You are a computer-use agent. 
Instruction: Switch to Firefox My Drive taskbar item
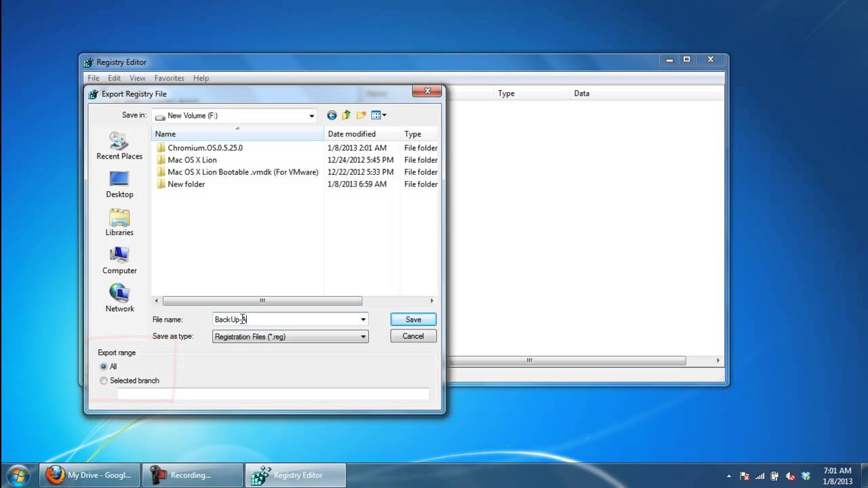90,475
